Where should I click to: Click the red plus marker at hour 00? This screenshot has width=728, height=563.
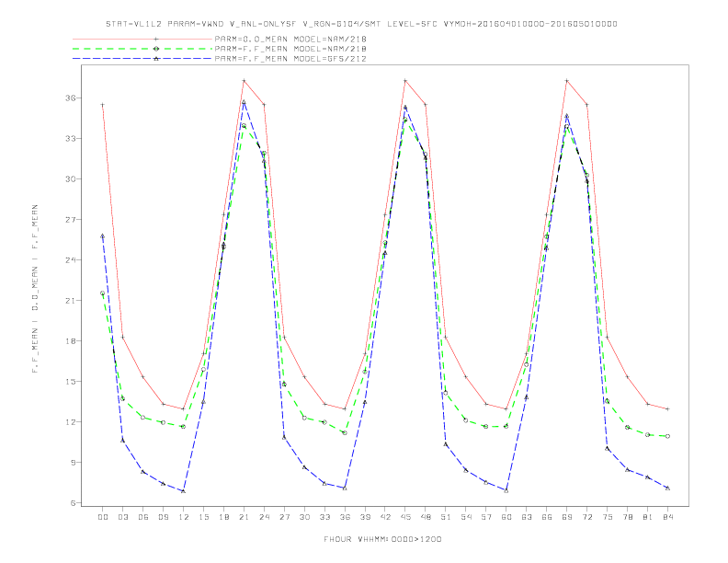tap(103, 105)
